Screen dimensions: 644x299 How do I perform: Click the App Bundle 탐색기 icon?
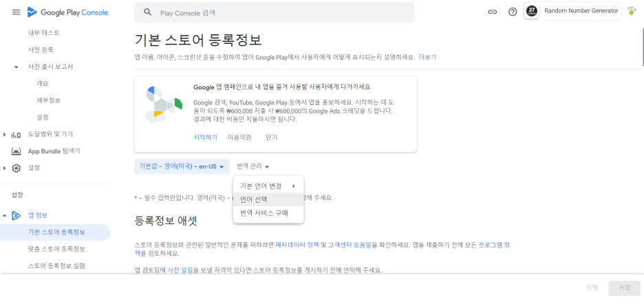(16, 151)
